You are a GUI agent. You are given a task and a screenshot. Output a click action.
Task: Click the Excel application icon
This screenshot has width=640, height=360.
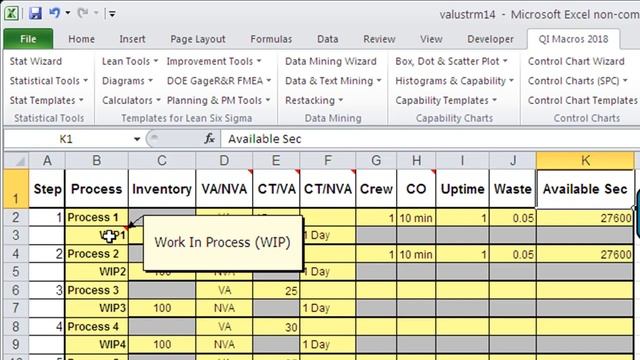11,13
